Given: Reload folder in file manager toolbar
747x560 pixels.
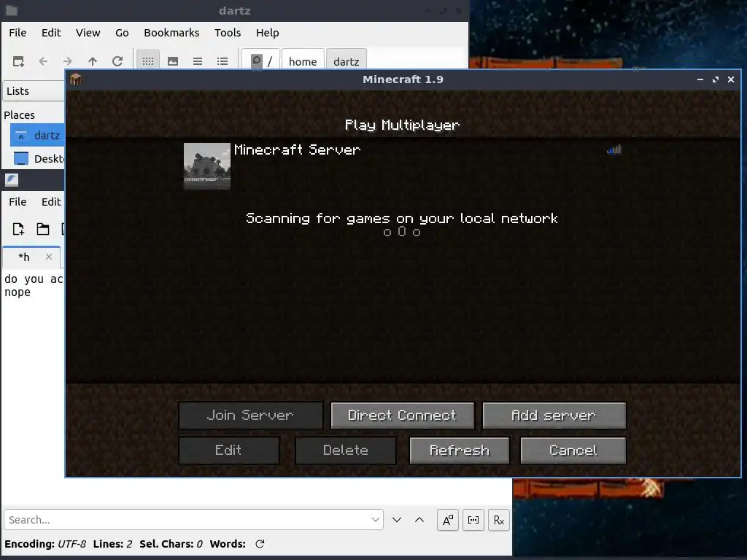Looking at the screenshot, I should click(x=117, y=61).
